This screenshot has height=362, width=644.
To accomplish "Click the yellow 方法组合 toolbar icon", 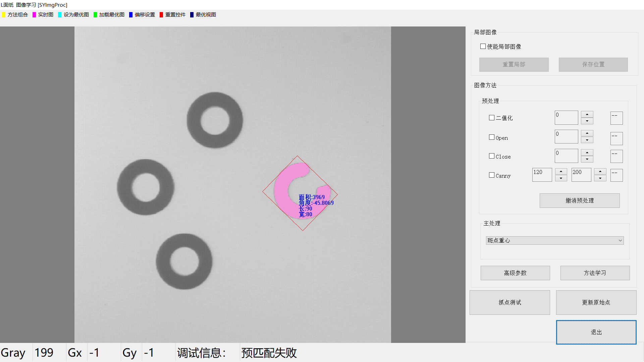I will point(4,15).
